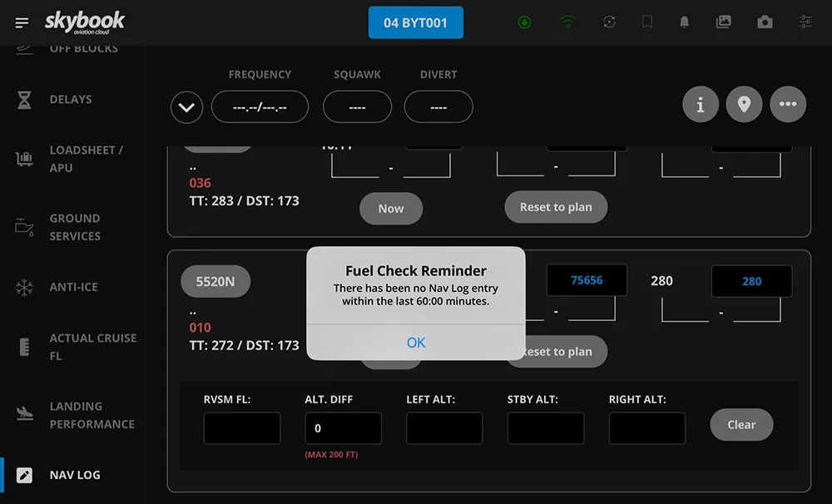The image size is (832, 504).
Task: Open the FREQUENCY entry field
Action: tap(260, 106)
